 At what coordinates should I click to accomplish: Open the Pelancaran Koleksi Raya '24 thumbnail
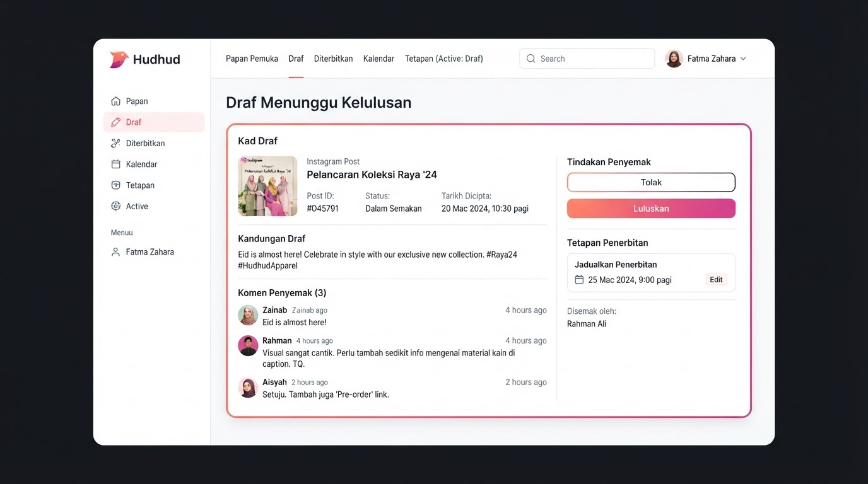(267, 186)
